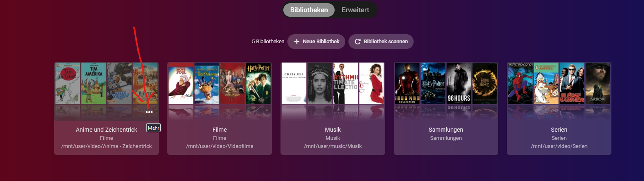Viewport: 644px width, 181px height.
Task: Click the /mnt/user/music/Musik path text
Action: (x=333, y=146)
